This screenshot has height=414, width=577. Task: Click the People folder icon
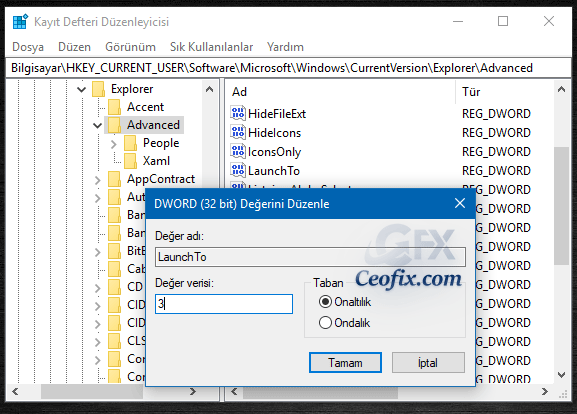point(130,143)
